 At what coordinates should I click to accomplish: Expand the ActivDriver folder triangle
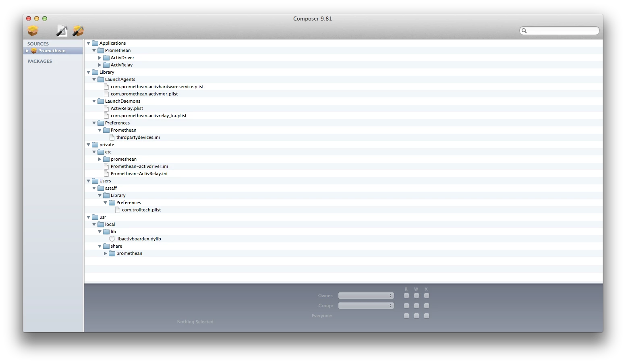99,58
